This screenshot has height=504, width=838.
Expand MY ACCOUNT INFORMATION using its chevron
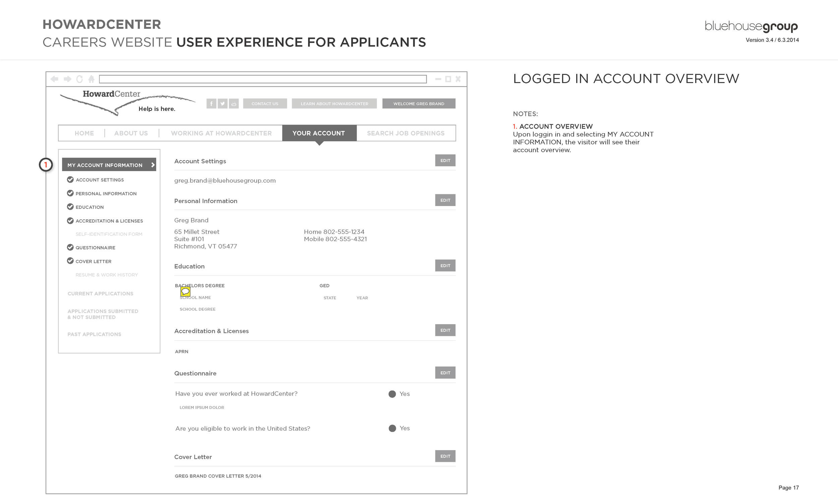click(153, 165)
